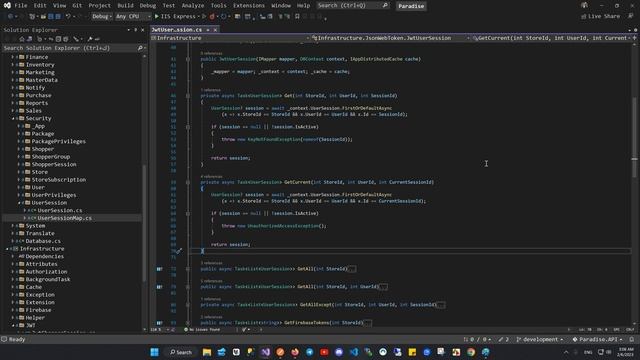Open the Infrastructure.JsonWebToken.JwtUserSession type dropdown
The height and width of the screenshot is (360, 640).
391,38
